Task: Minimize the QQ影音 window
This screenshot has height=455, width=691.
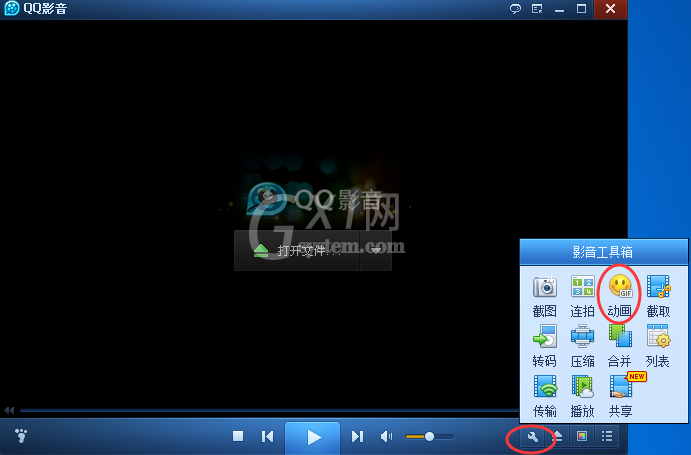Action: [560, 9]
